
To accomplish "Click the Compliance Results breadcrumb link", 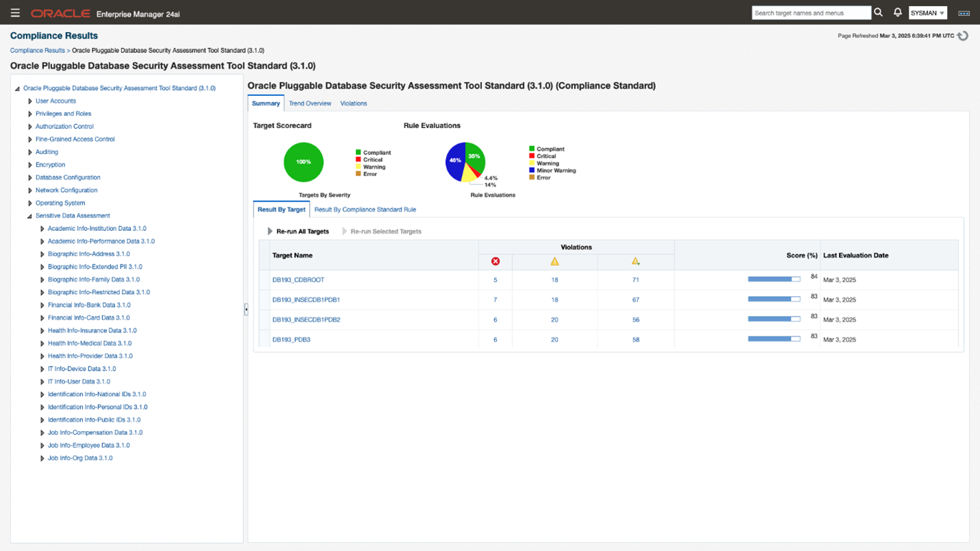I will [x=37, y=50].
